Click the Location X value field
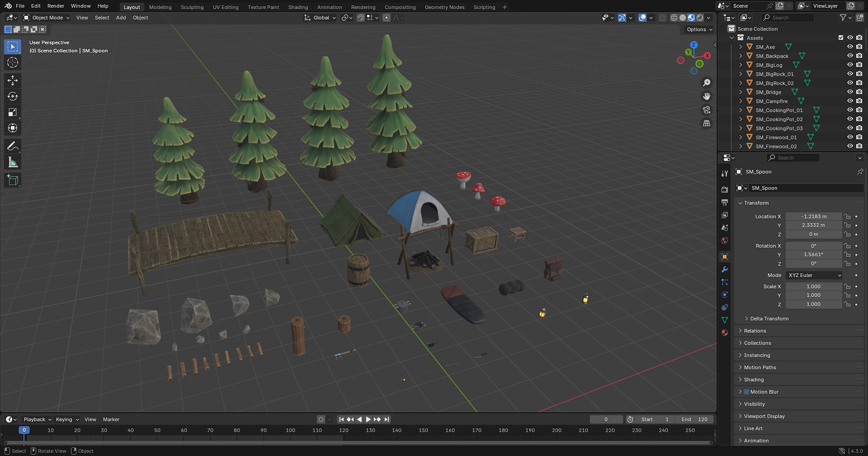The width and height of the screenshot is (868, 456). point(814,216)
